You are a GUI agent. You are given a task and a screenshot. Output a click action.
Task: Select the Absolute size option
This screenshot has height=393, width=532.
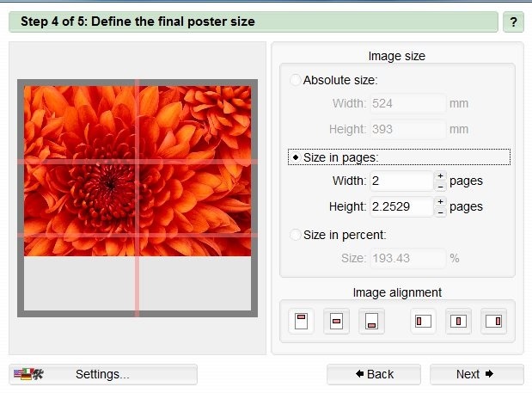pos(297,80)
